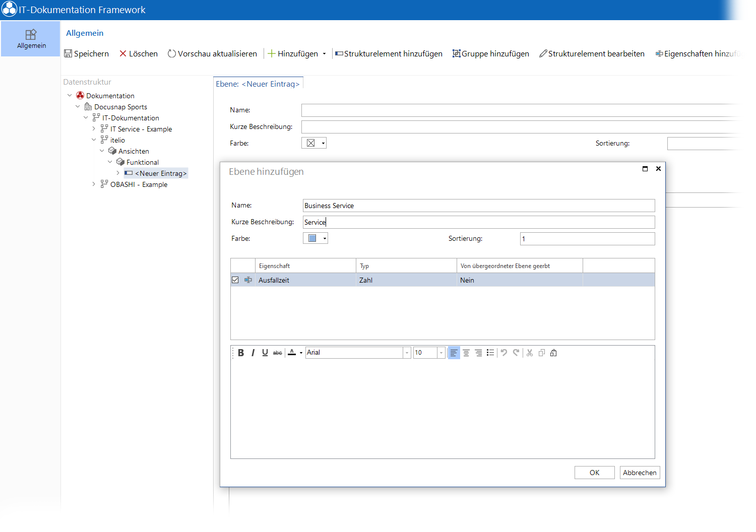Collapse the itelio tree node

tap(94, 140)
